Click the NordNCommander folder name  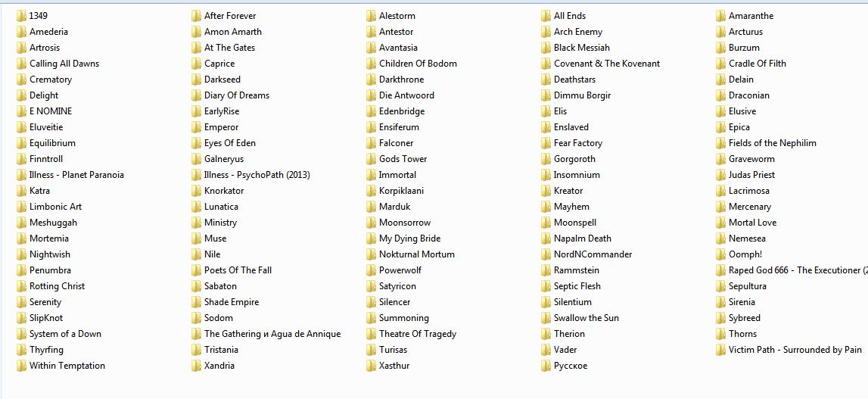593,254
